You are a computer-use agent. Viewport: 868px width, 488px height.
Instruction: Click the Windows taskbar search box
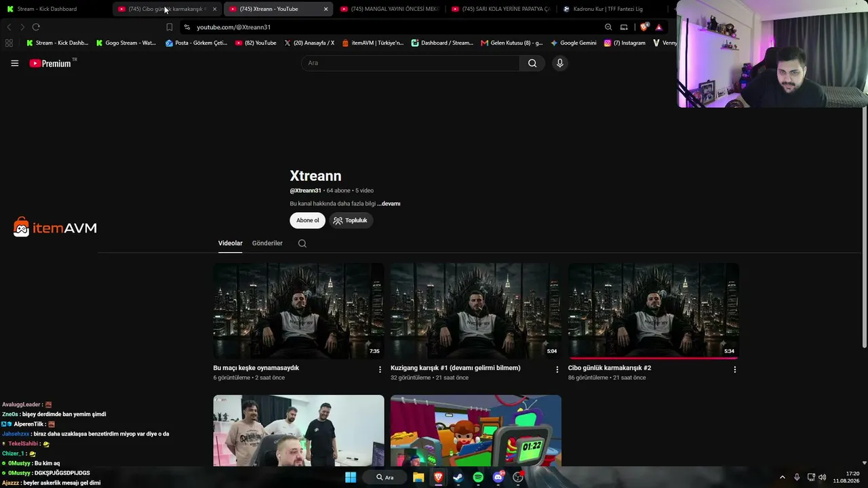[384, 477]
